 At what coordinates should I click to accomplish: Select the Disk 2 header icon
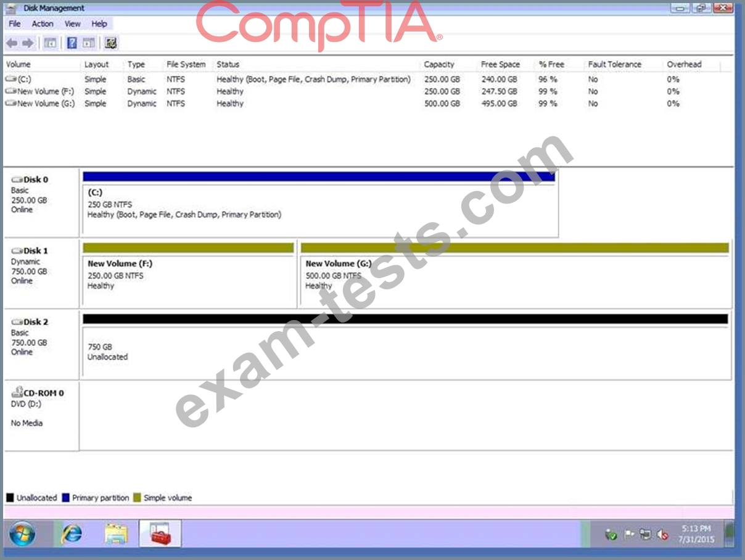point(17,322)
